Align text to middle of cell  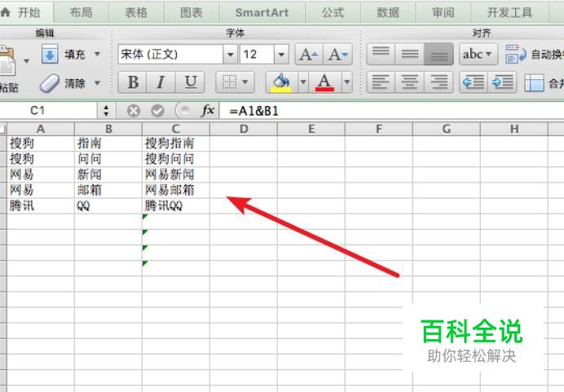click(x=410, y=55)
